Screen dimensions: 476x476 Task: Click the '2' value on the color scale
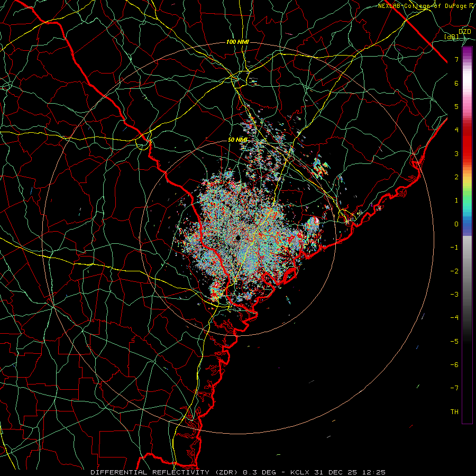(x=456, y=177)
